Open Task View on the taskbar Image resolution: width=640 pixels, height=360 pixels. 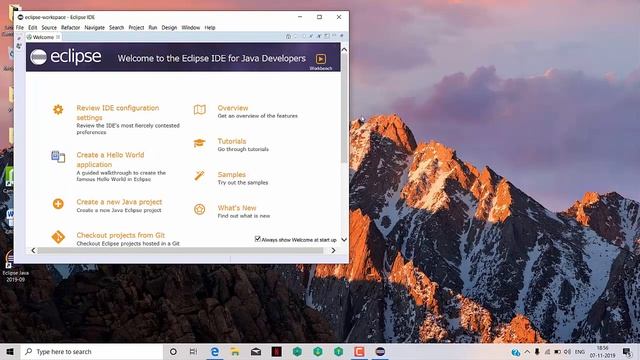coord(193,351)
